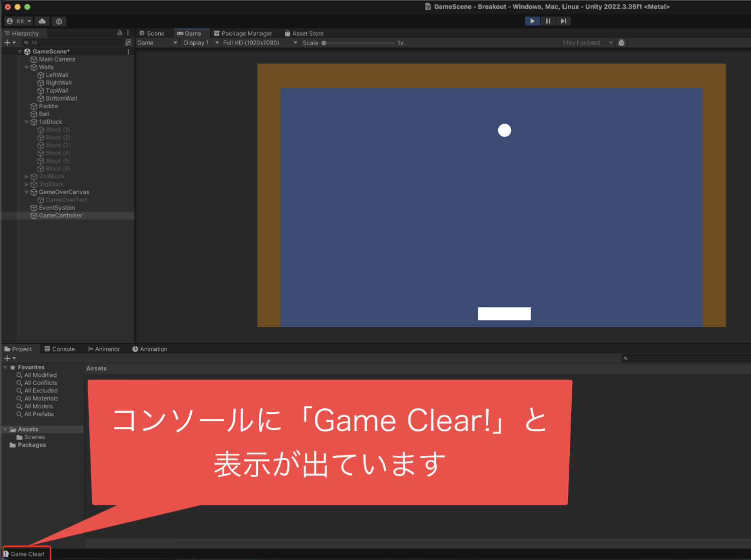Viewport: 751px width, 560px height.
Task: Open the Display 1 dropdown
Action: (x=201, y=43)
